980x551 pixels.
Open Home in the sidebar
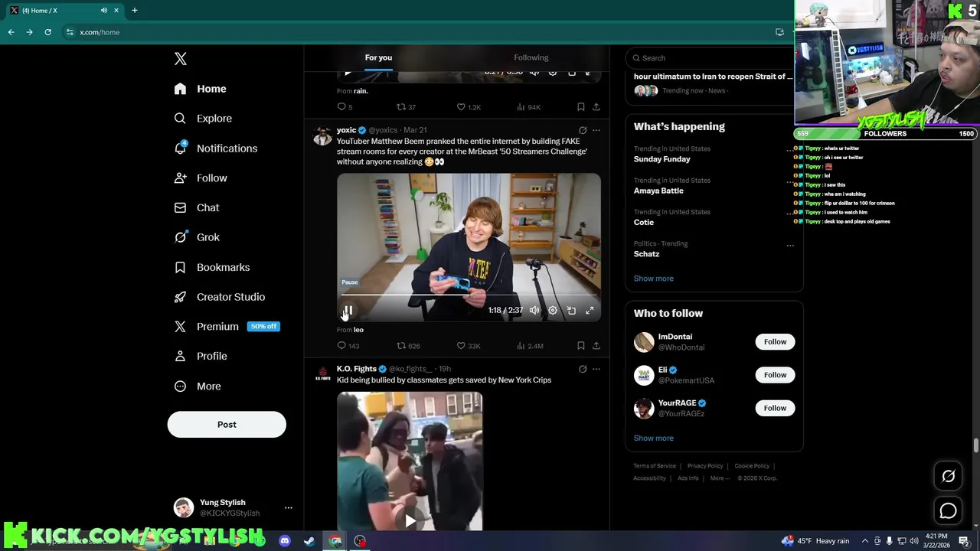(x=201, y=89)
